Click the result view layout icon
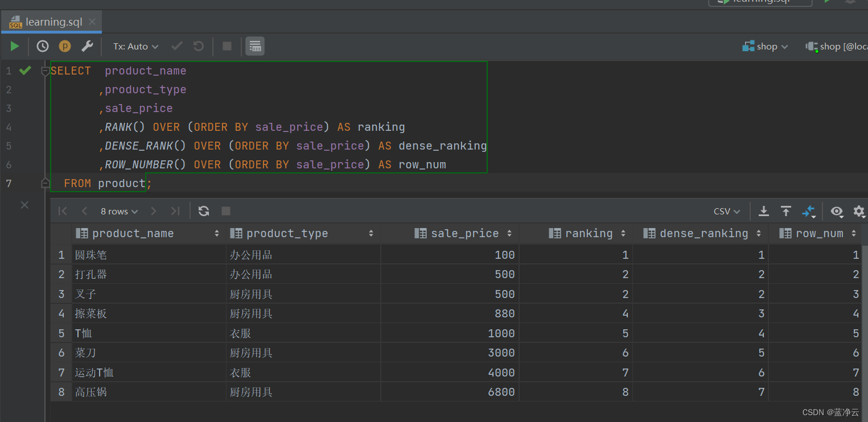 254,46
